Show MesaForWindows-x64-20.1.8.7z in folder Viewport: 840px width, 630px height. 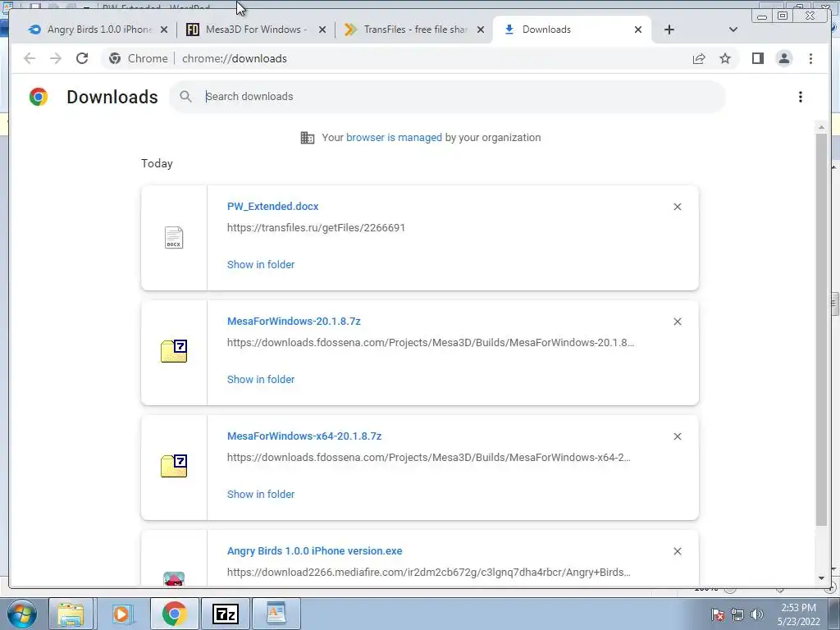pyautogui.click(x=261, y=495)
